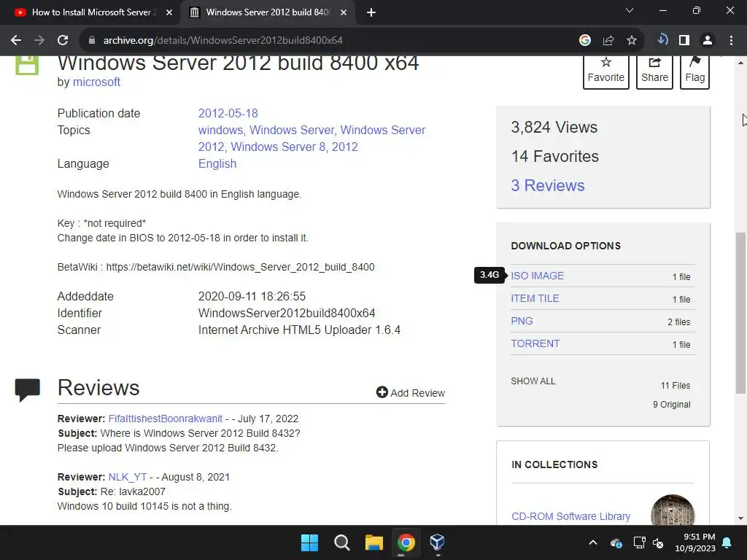Image resolution: width=747 pixels, height=560 pixels.
Task: Click the '3,824 Views' text
Action: tap(554, 127)
